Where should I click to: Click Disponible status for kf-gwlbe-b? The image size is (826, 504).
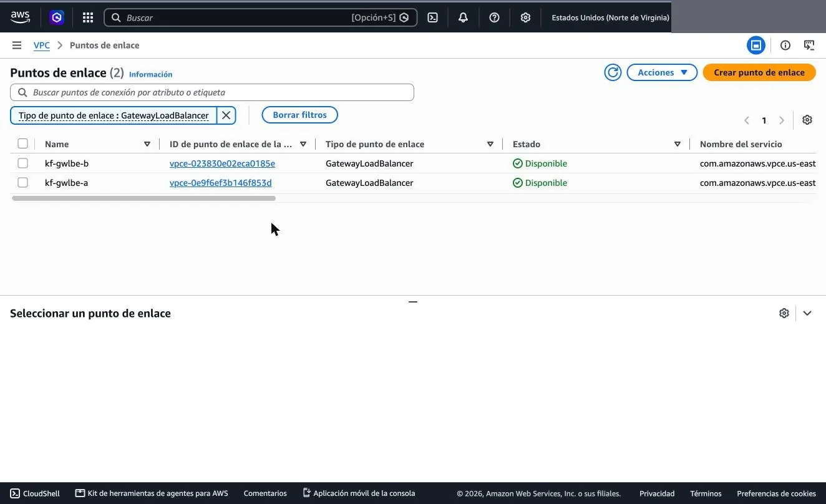[x=540, y=163]
